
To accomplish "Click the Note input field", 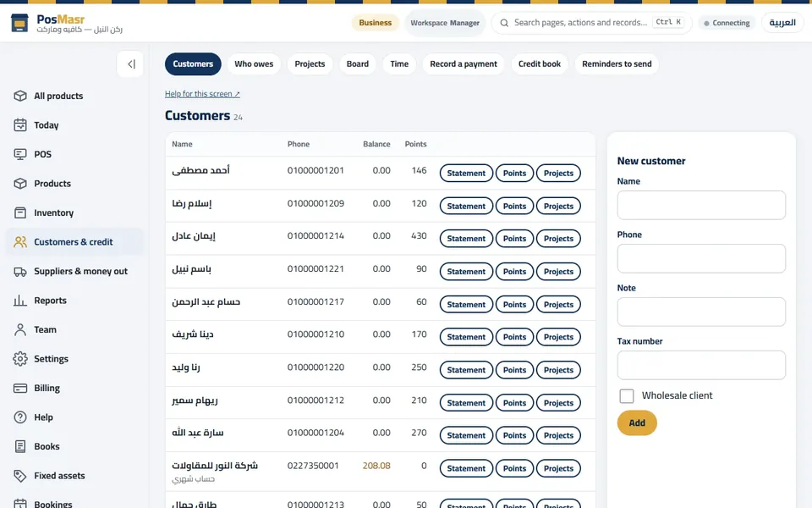I will pos(701,312).
